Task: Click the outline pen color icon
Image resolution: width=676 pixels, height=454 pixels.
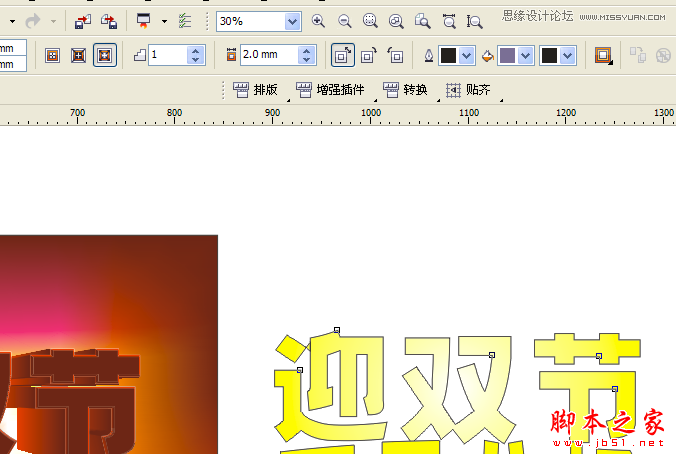Action: pyautogui.click(x=429, y=55)
